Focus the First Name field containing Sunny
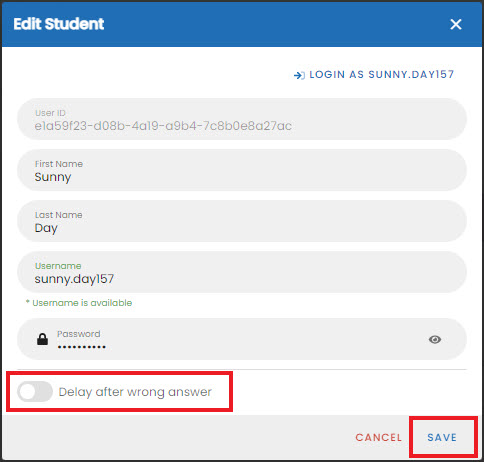The height and width of the screenshot is (462, 484). click(x=242, y=170)
